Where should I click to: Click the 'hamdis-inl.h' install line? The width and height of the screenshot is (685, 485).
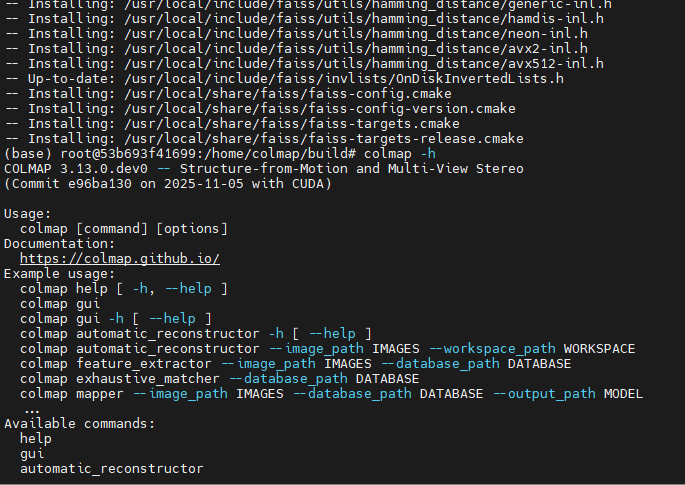tap(304, 19)
